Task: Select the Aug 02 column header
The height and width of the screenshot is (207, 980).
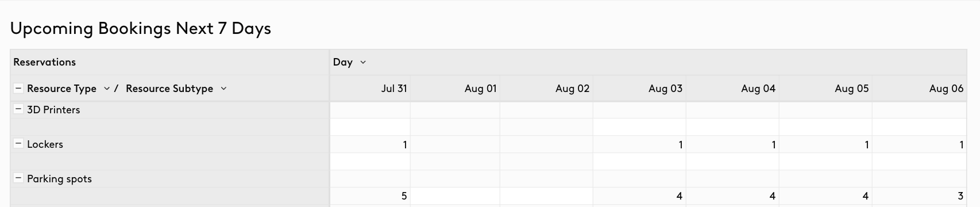Action: (546, 89)
